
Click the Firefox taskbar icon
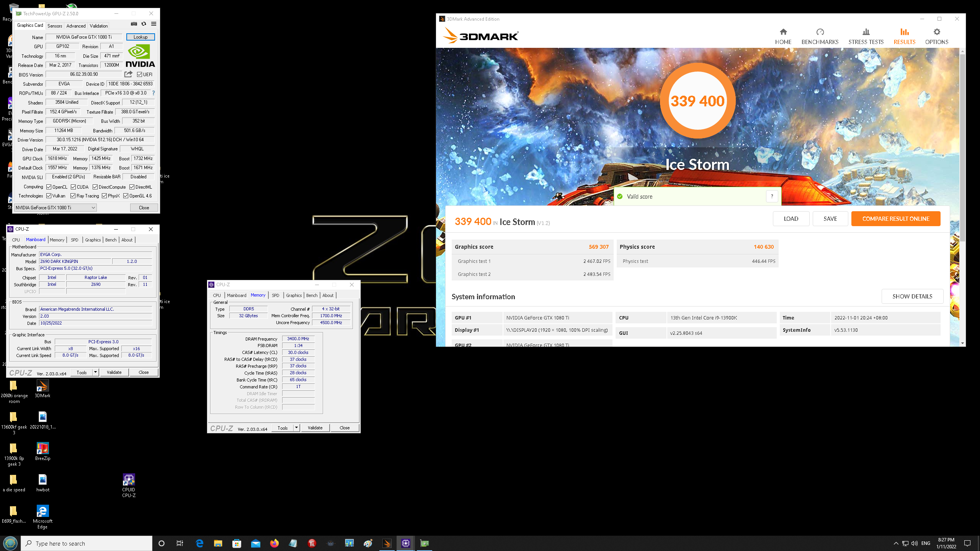pyautogui.click(x=274, y=543)
